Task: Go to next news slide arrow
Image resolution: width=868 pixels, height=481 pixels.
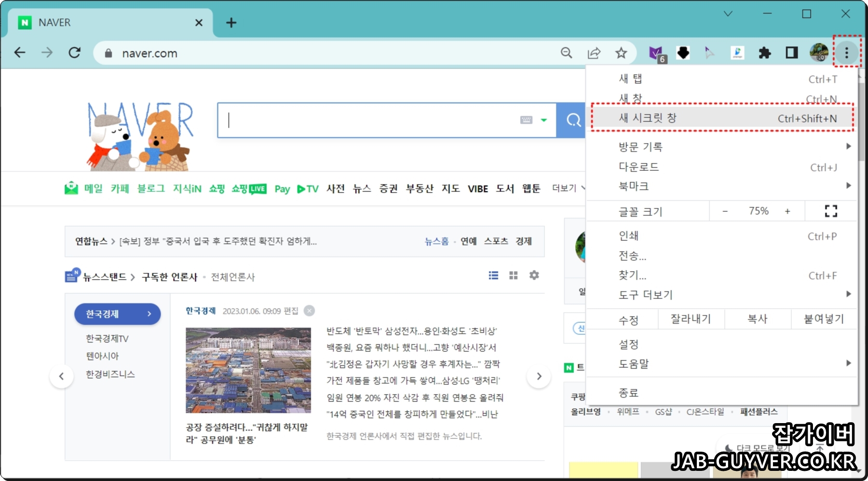Action: [x=539, y=376]
